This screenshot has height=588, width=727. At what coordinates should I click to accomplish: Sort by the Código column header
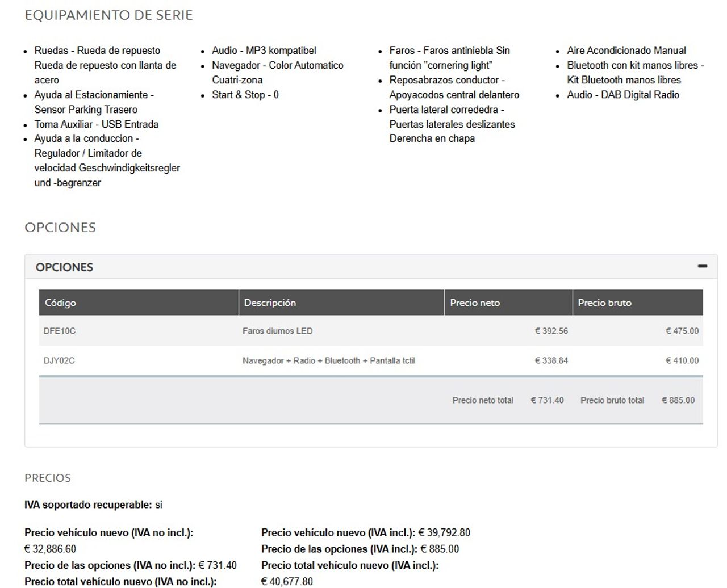click(x=139, y=303)
